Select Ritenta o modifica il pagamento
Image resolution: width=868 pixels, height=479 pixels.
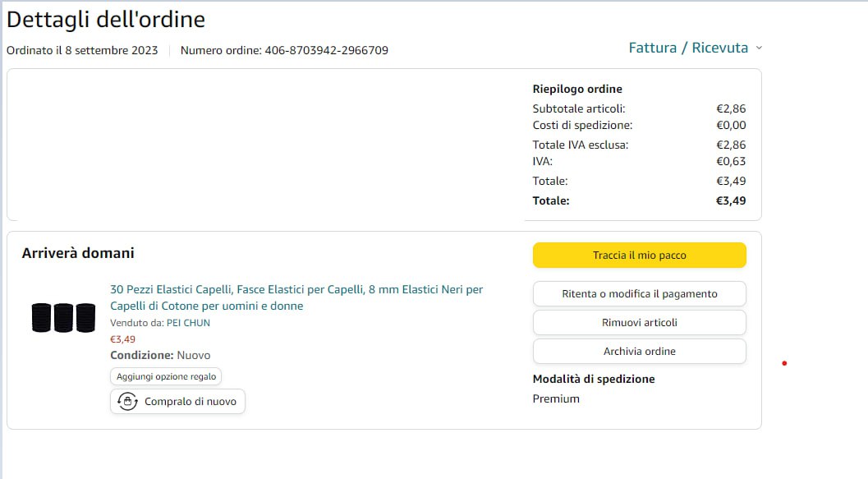click(640, 294)
